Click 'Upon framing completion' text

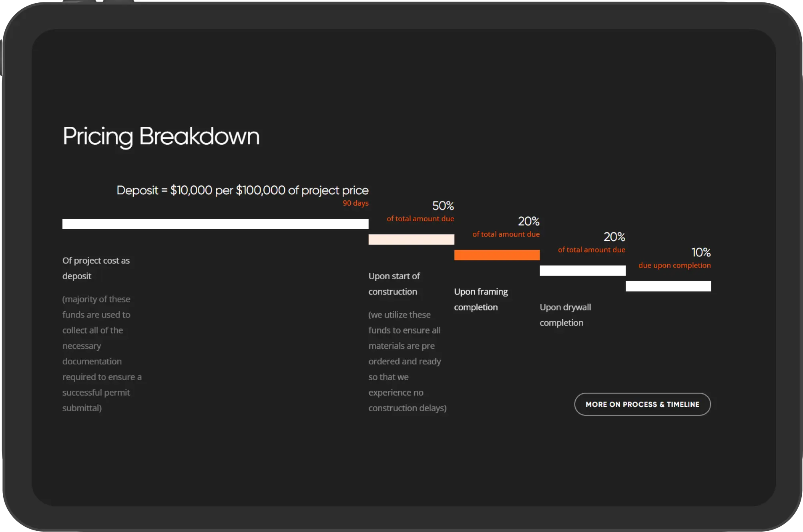481,299
